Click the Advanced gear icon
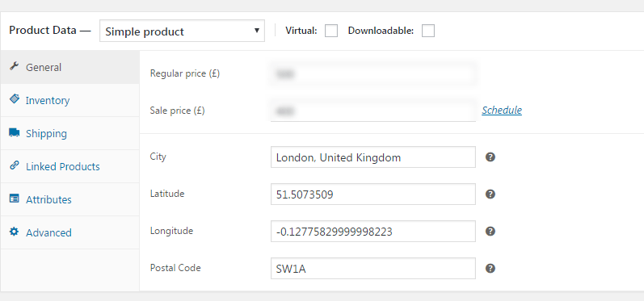This screenshot has height=301, width=644. (x=15, y=232)
